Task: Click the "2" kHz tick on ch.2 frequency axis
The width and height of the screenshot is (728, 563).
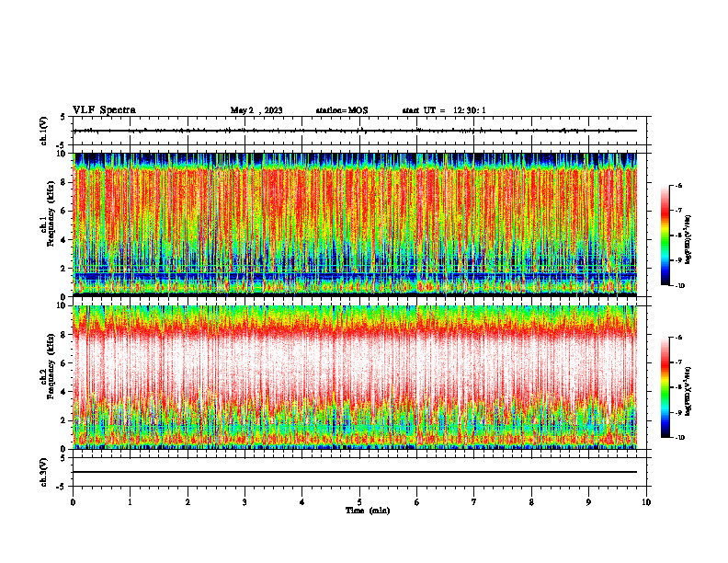Action: (64, 420)
